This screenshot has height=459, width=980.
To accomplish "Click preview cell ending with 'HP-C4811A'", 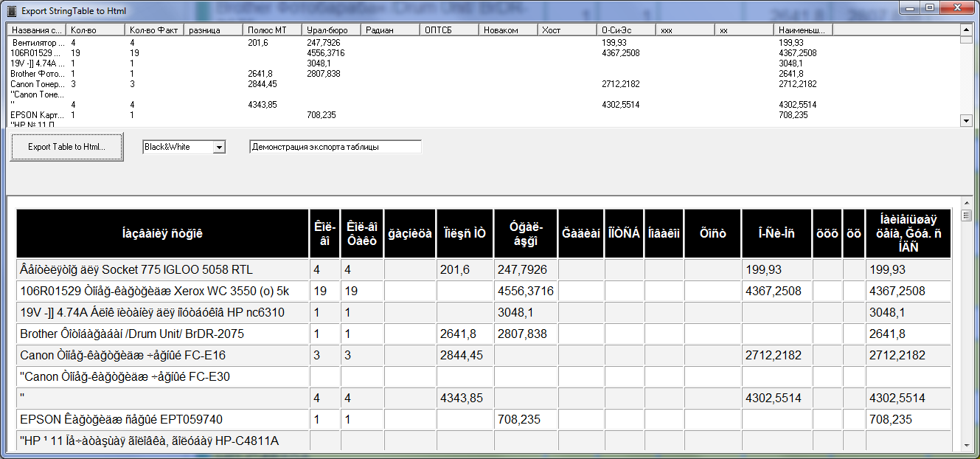I will click(x=162, y=441).
